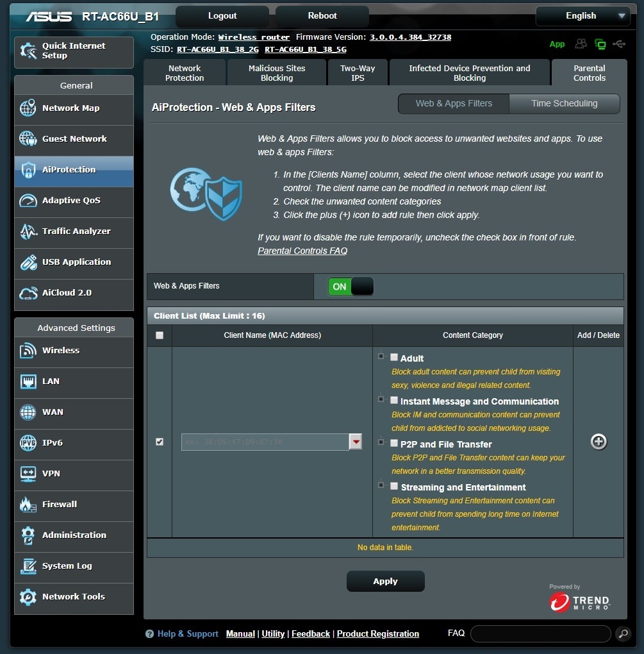Click the Administration gear icon
This screenshot has width=644, height=654.
pyautogui.click(x=28, y=535)
